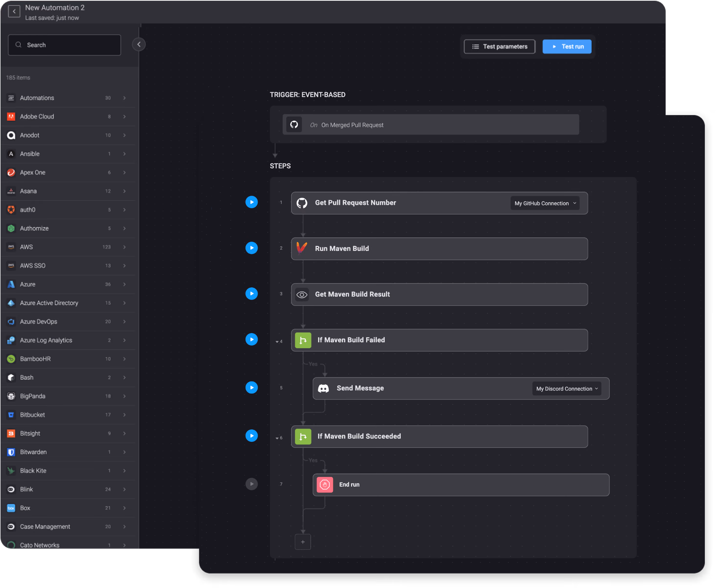The image size is (716, 588).
Task: Open Adobe Cloud category
Action: [x=68, y=117]
